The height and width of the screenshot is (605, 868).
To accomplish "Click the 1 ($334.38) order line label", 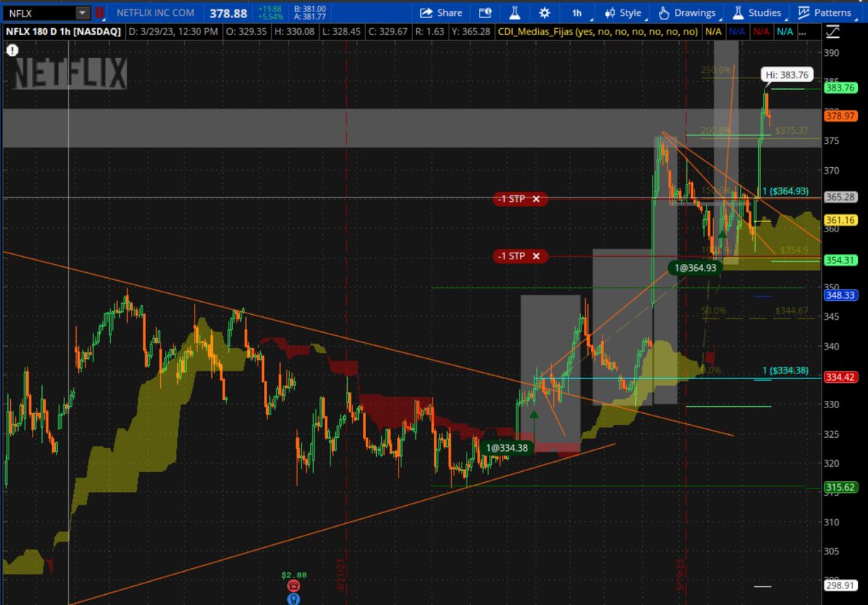I will pos(785,371).
